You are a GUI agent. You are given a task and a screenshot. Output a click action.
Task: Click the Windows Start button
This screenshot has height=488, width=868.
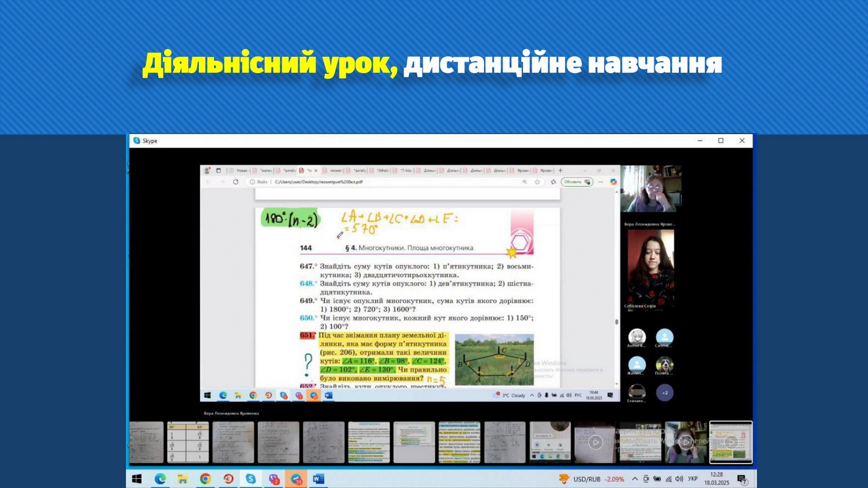click(137, 479)
